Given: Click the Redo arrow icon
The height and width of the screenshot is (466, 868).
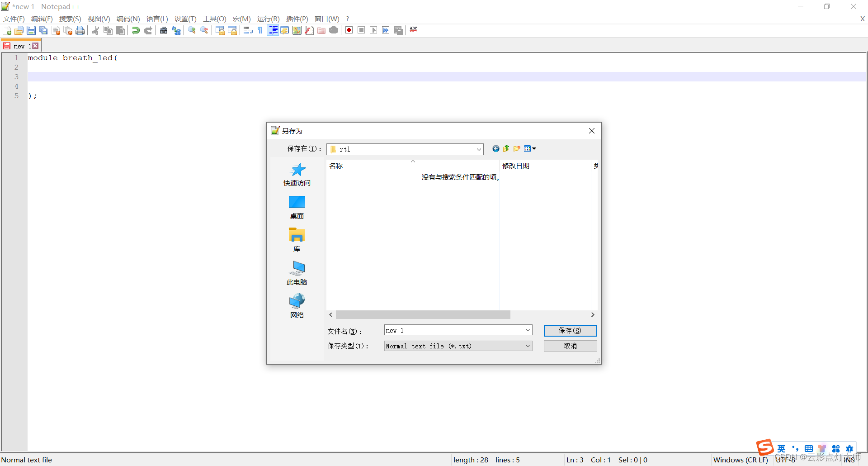Looking at the screenshot, I should click(x=148, y=30).
